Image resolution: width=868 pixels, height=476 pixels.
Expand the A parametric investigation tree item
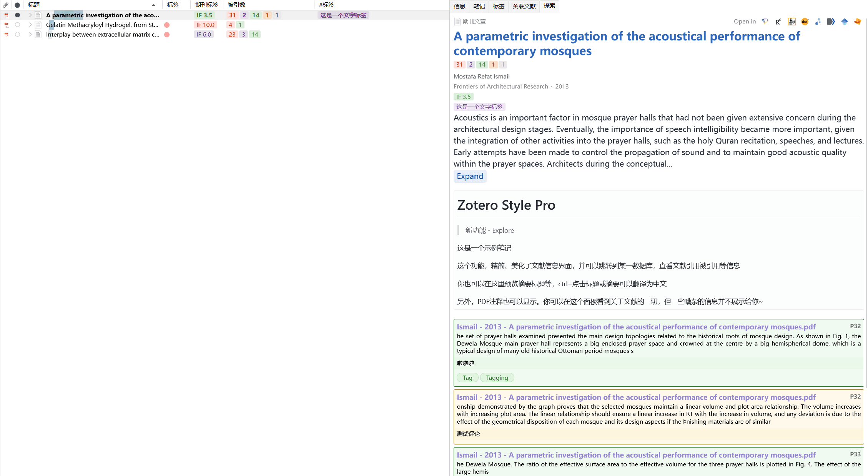coord(30,15)
